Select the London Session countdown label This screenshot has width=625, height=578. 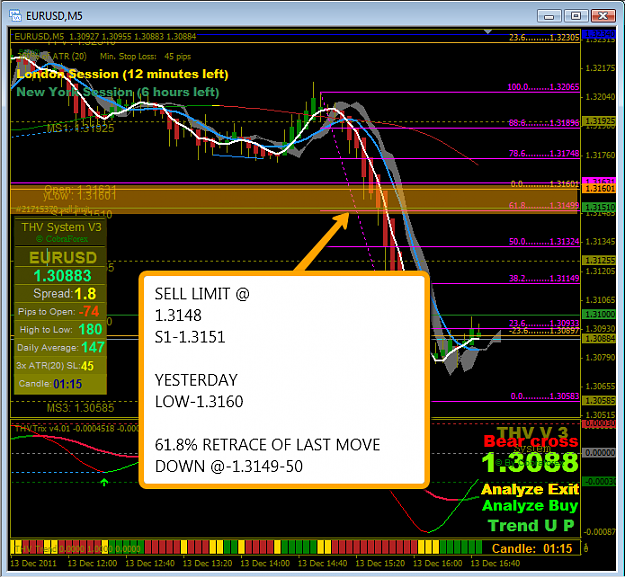pyautogui.click(x=122, y=74)
